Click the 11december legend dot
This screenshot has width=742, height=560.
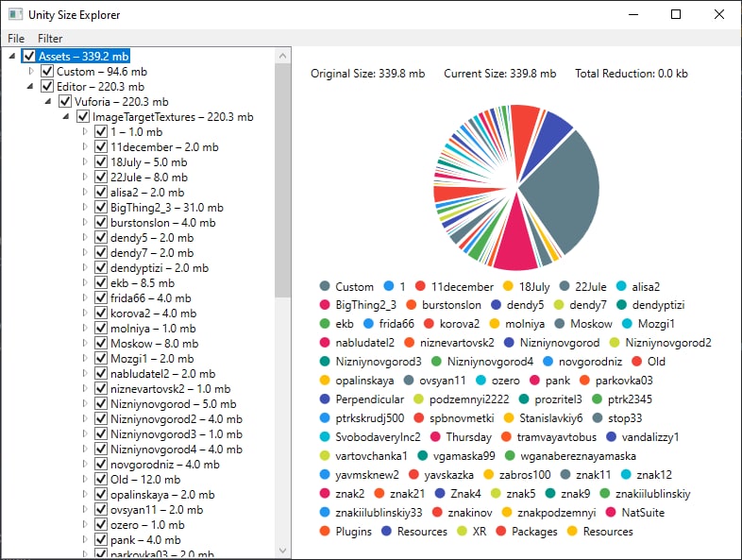click(420, 286)
